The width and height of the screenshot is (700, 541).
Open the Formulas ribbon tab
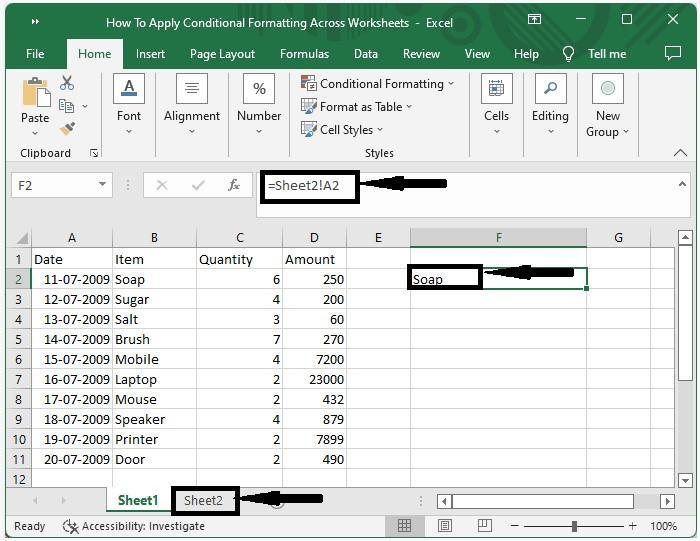point(304,54)
